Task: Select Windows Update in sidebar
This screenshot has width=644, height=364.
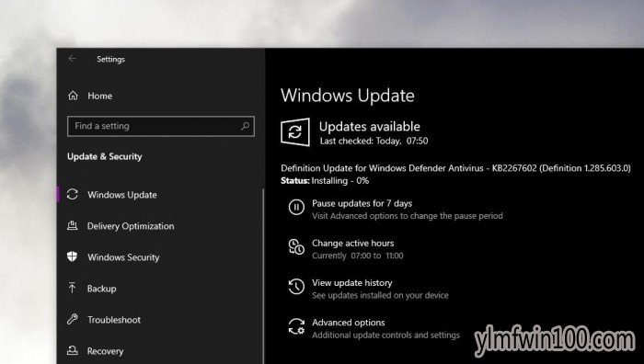Action: (122, 195)
